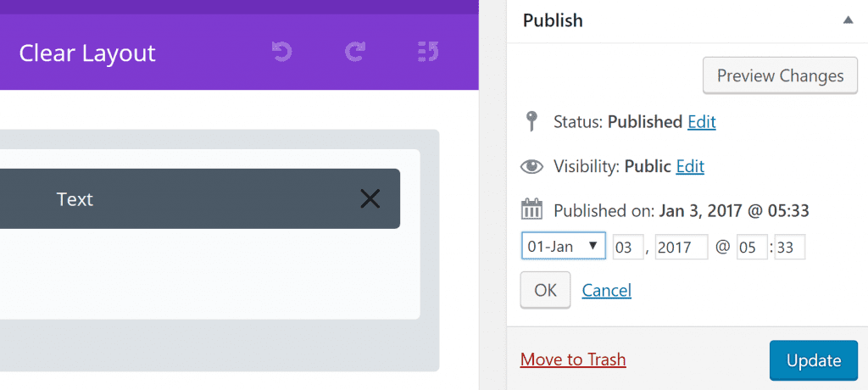
Task: Click the visibility eye icon
Action: pyautogui.click(x=532, y=166)
